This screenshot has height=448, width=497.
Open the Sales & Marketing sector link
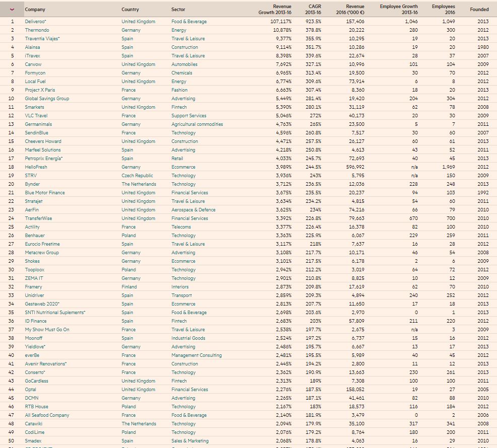[190, 441]
